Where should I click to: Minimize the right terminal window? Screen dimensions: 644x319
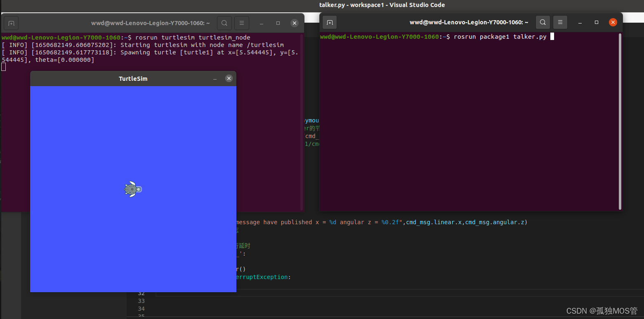580,22
